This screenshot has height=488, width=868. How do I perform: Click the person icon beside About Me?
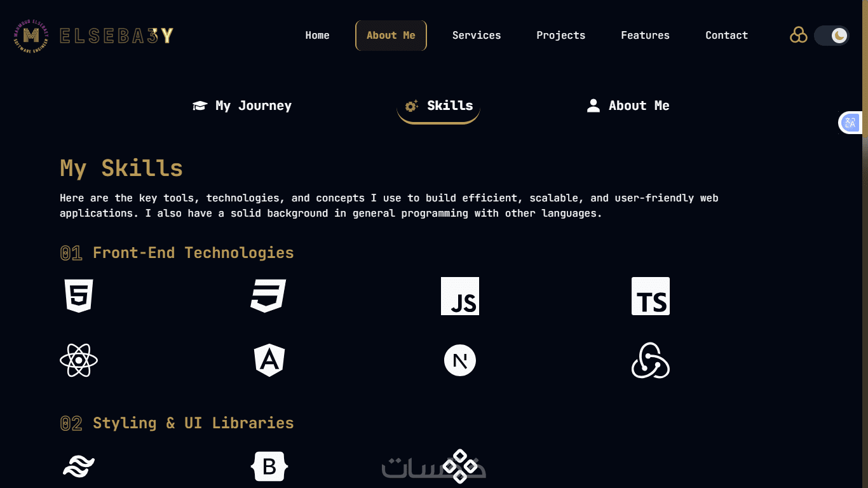point(593,105)
